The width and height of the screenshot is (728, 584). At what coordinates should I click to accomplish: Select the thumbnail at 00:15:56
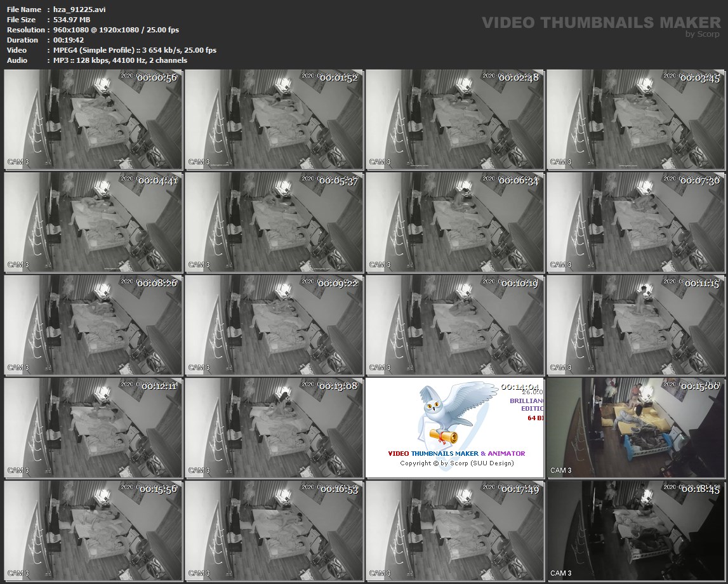coord(93,531)
